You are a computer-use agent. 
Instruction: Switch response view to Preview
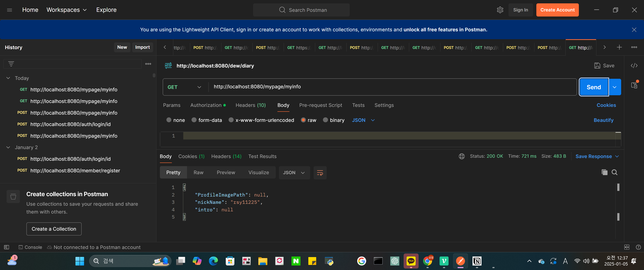226,172
